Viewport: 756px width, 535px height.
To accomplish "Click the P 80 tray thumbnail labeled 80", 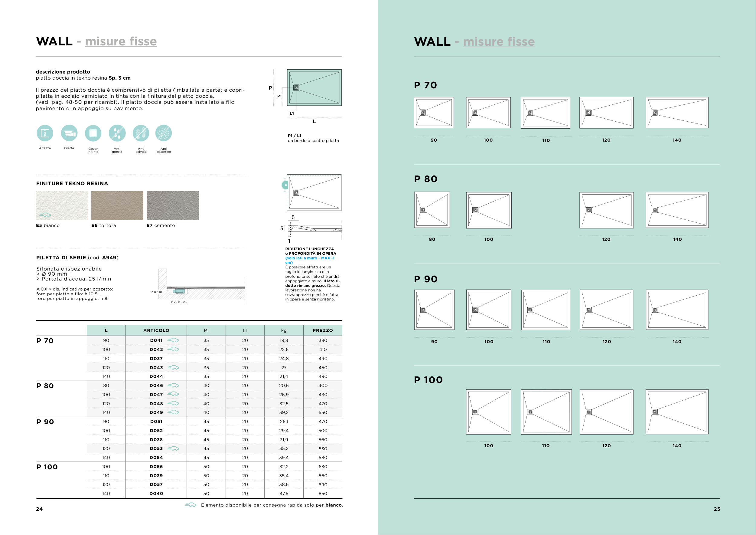I will pyautogui.click(x=432, y=210).
